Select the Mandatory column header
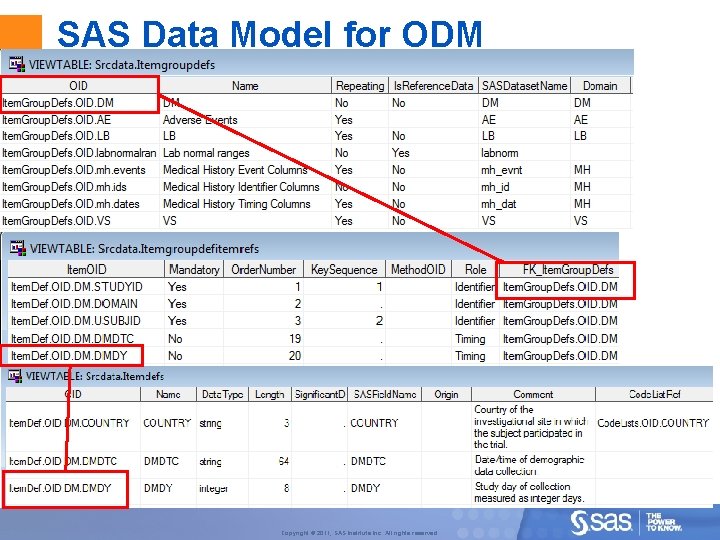The image size is (720, 540). pyautogui.click(x=194, y=269)
